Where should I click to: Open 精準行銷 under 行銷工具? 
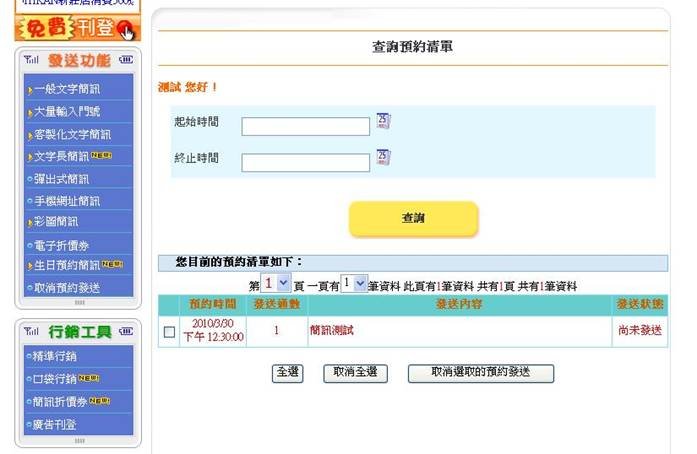(x=62, y=356)
